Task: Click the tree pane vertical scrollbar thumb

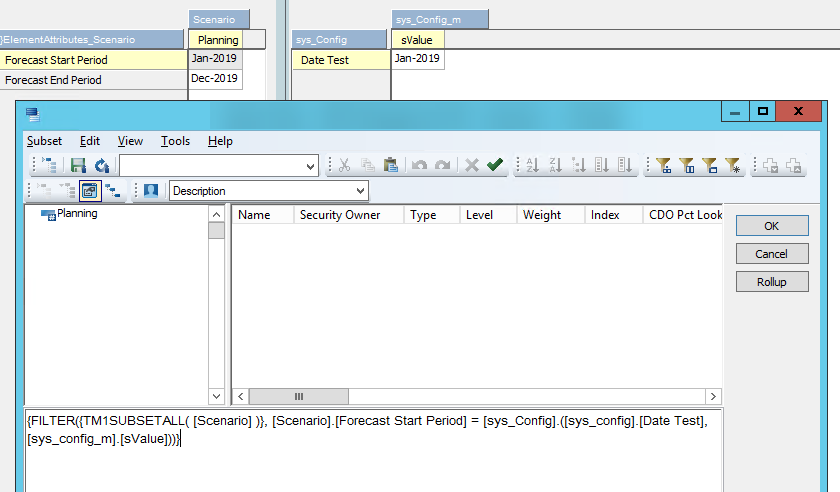Action: pos(216,230)
